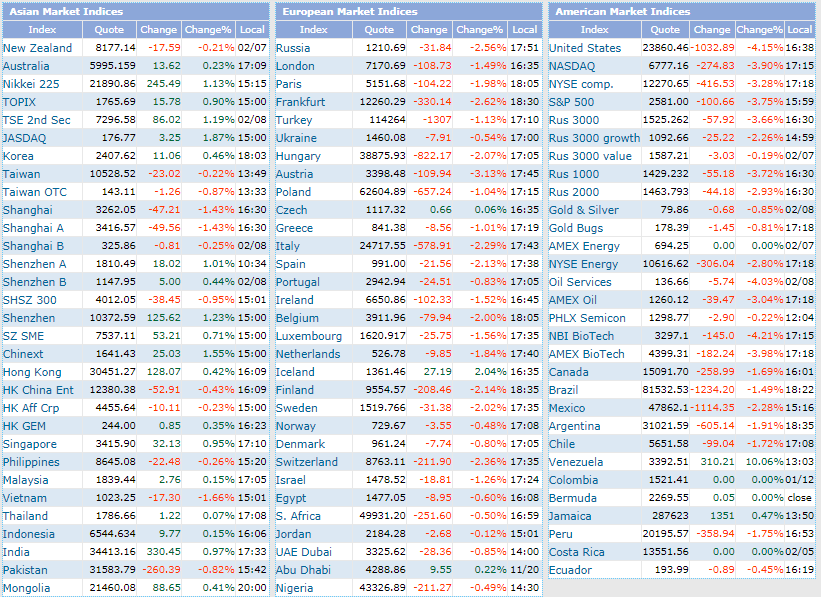Click the Hong Kong index link
The image size is (821, 597).
pyautogui.click(x=32, y=372)
